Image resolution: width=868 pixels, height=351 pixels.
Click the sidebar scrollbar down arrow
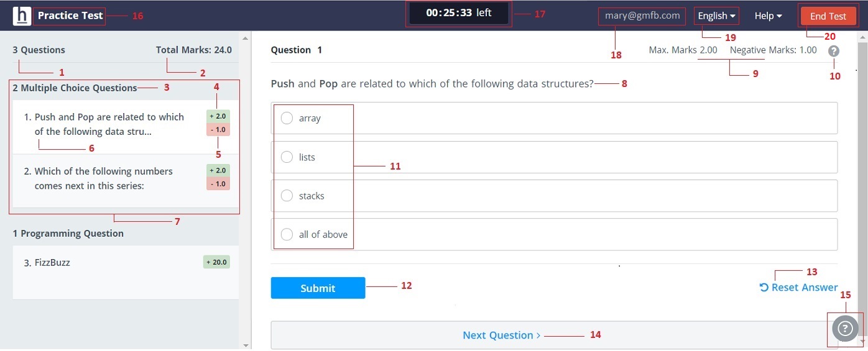point(246,345)
